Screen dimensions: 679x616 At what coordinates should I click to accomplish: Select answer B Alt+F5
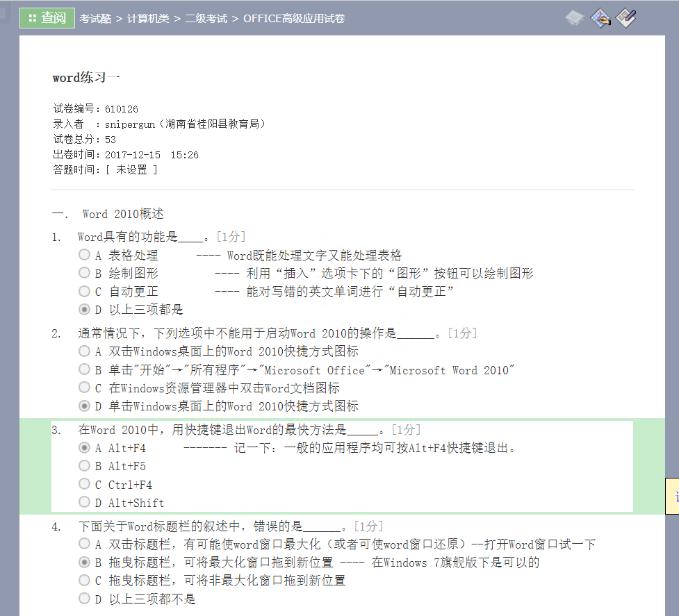coord(85,466)
